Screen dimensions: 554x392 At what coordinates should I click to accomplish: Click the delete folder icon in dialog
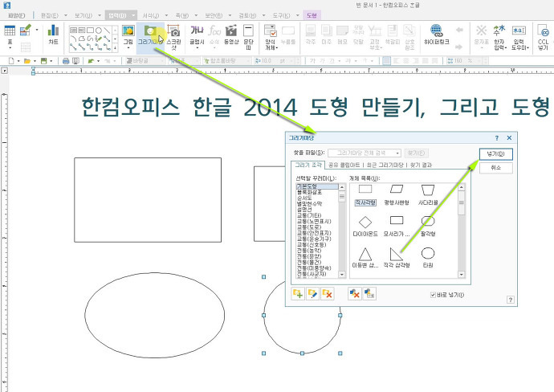[328, 293]
